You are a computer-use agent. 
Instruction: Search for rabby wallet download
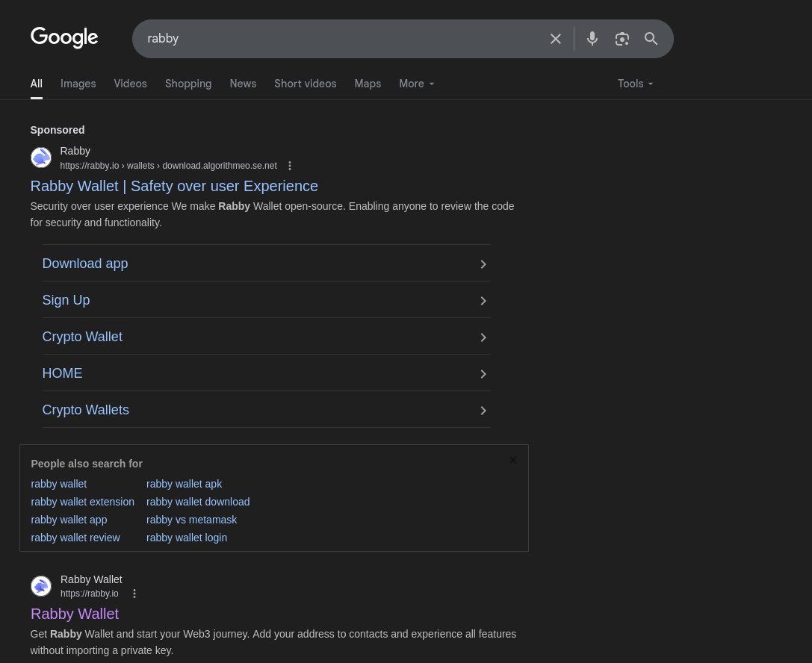tap(198, 502)
